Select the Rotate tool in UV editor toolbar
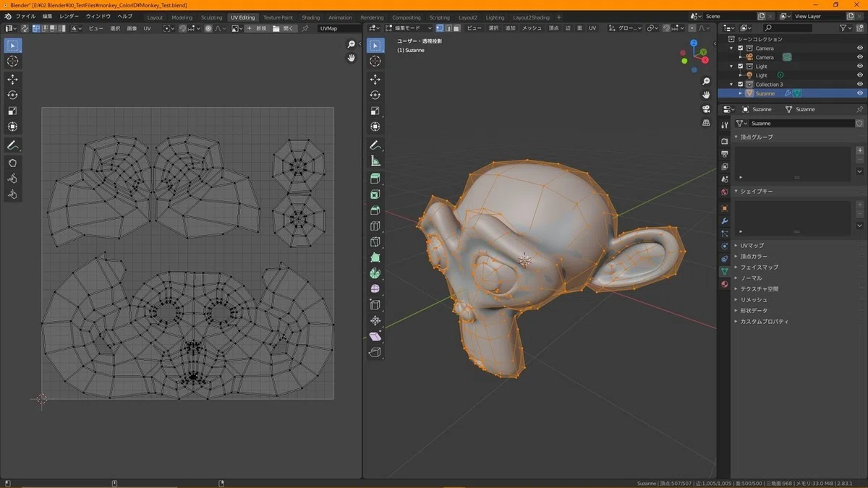Screen dimensions: 868x488 tap(12, 95)
